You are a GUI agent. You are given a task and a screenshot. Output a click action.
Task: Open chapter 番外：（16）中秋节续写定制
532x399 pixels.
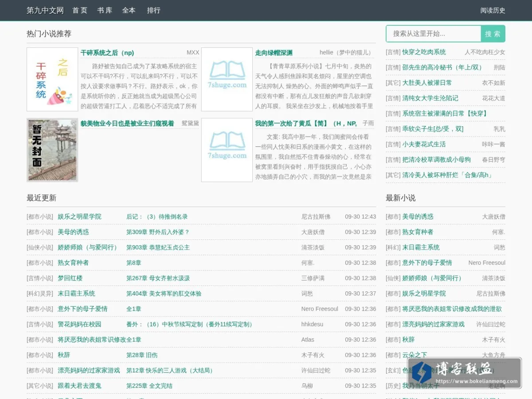pos(191,324)
